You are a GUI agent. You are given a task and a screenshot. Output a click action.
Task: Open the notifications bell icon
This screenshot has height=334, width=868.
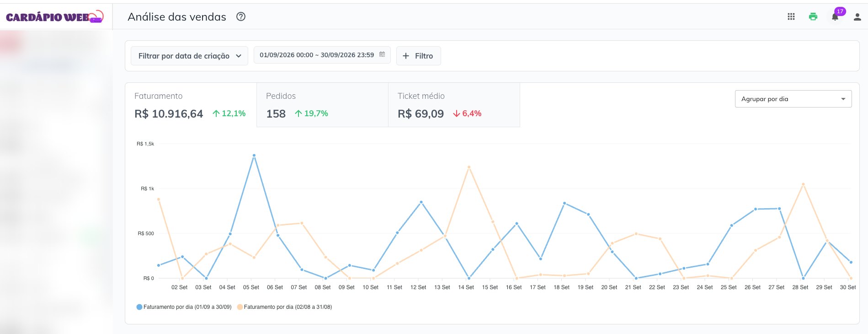(x=835, y=17)
